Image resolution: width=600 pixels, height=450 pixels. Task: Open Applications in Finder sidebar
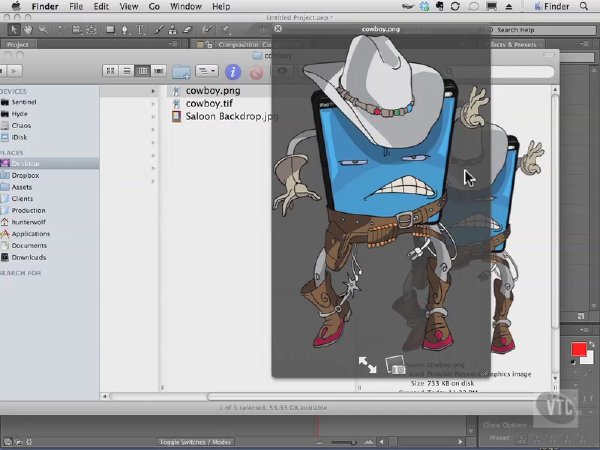click(31, 234)
